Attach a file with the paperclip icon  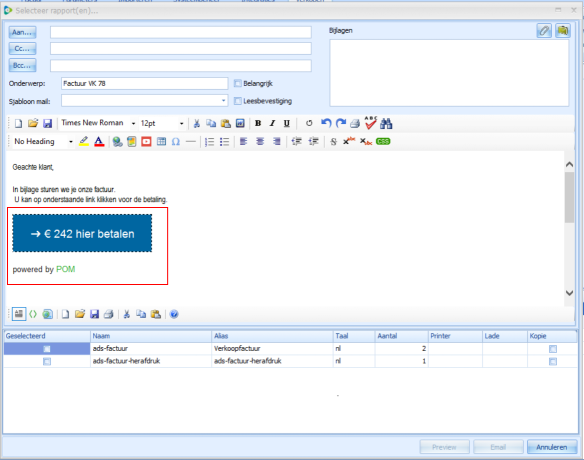pos(544,31)
